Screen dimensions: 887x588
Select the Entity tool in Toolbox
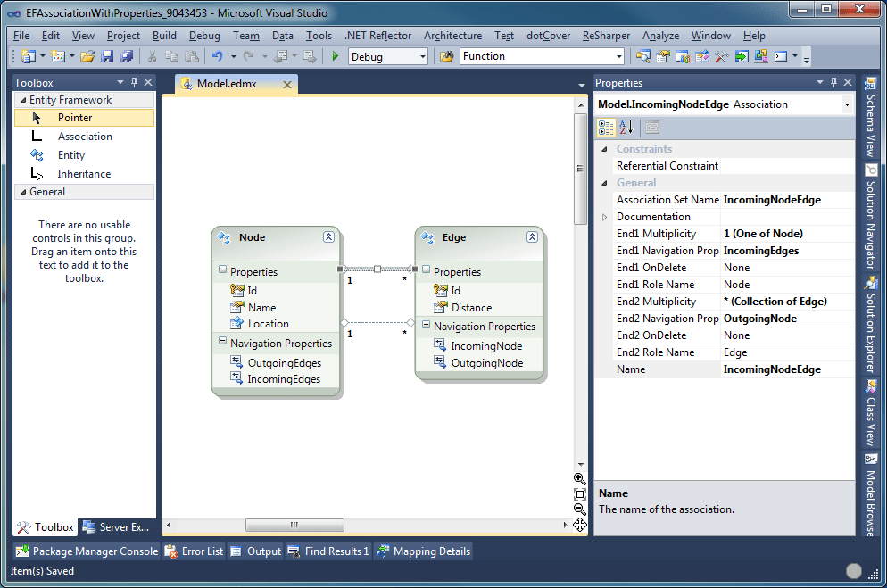[x=84, y=155]
